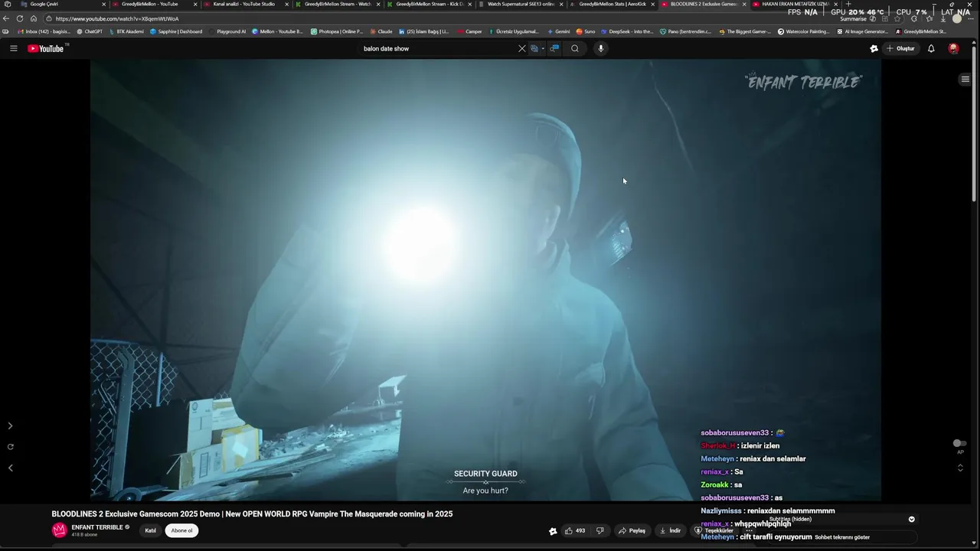Click the video player frame
Image resolution: width=980 pixels, height=551 pixels.
tap(485, 280)
